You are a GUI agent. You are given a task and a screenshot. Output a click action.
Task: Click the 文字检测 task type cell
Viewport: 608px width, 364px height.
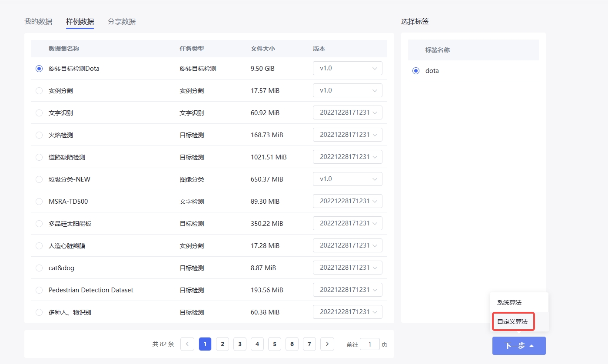point(192,202)
